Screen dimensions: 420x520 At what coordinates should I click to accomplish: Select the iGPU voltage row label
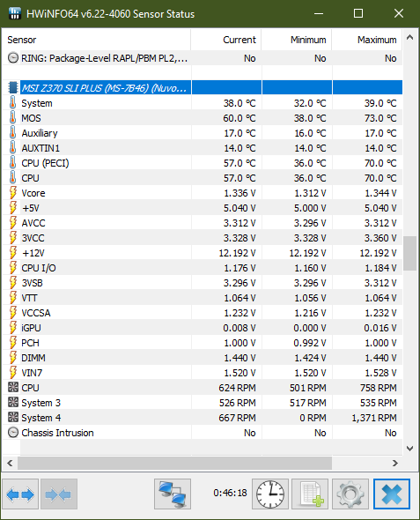31,328
